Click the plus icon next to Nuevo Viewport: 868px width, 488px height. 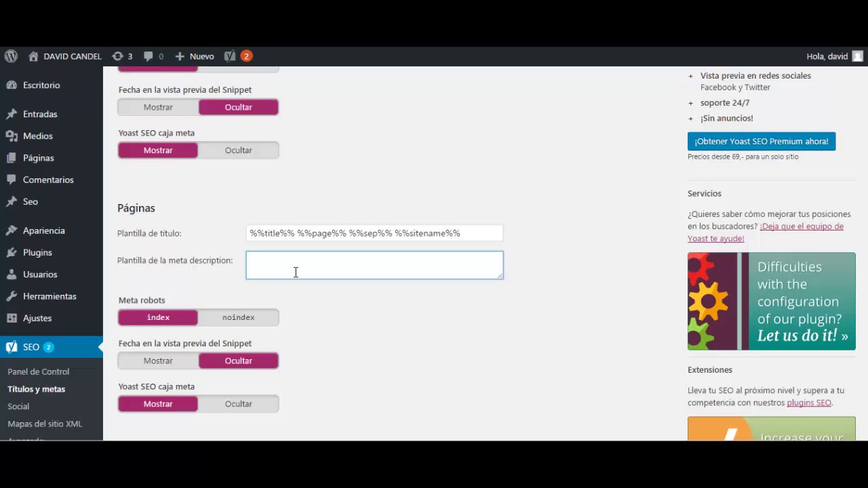[x=180, y=56]
